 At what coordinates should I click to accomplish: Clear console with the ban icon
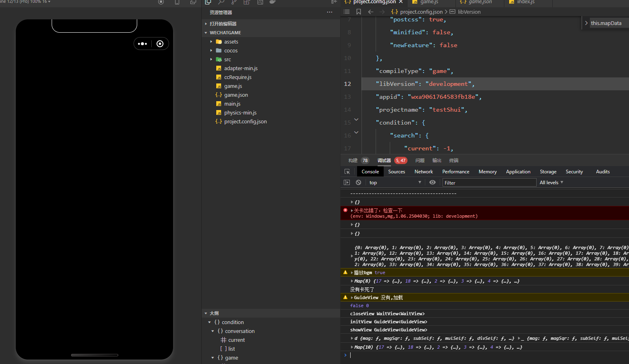(358, 183)
